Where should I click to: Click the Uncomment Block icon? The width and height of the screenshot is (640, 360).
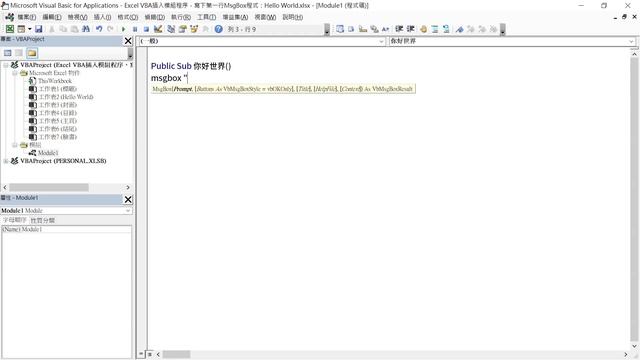tap(446, 29)
